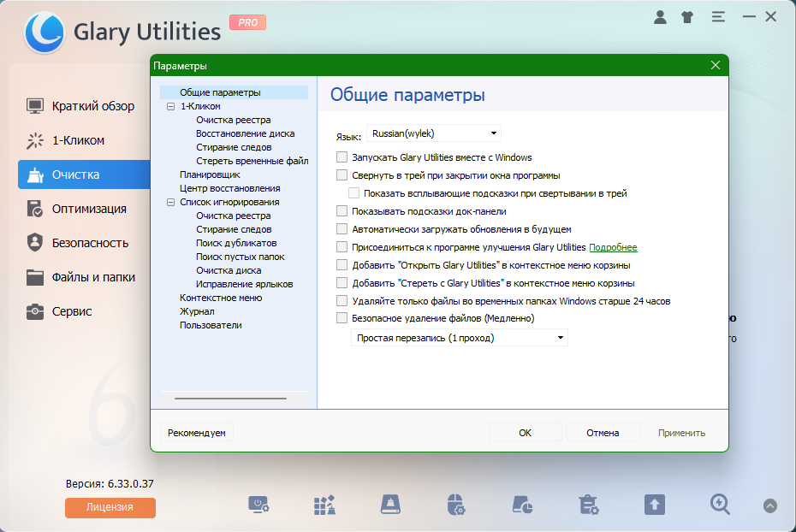Image resolution: width=796 pixels, height=532 pixels.
Task: Check the secure file deletion (Медленно) option
Action: click(x=342, y=319)
